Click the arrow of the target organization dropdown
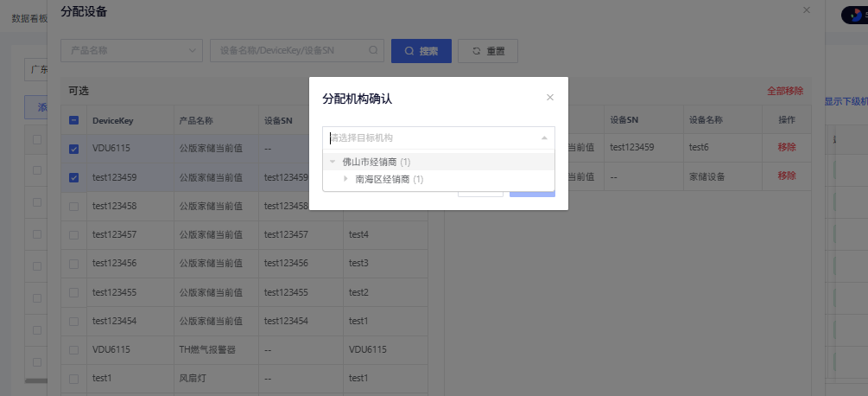Viewport: 868px width, 396px height. pos(544,137)
